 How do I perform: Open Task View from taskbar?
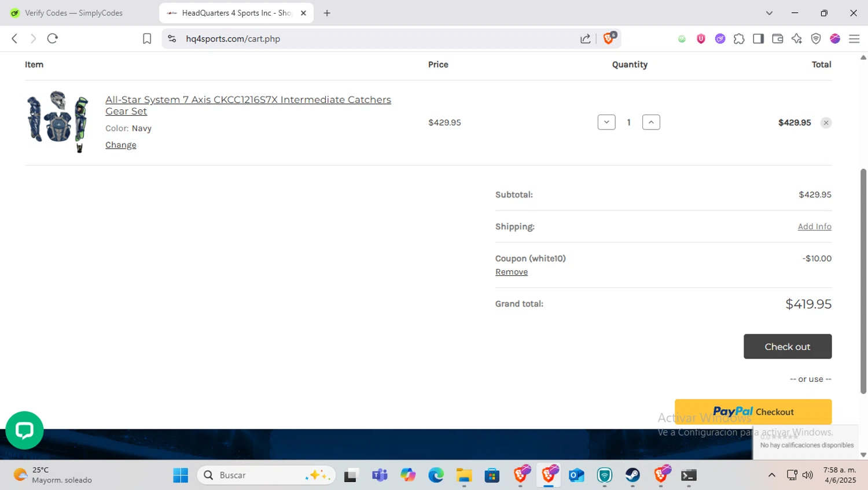(351, 475)
